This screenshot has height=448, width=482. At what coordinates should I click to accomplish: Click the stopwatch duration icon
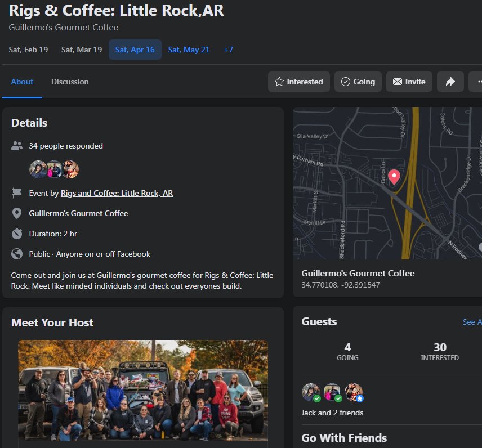(17, 234)
